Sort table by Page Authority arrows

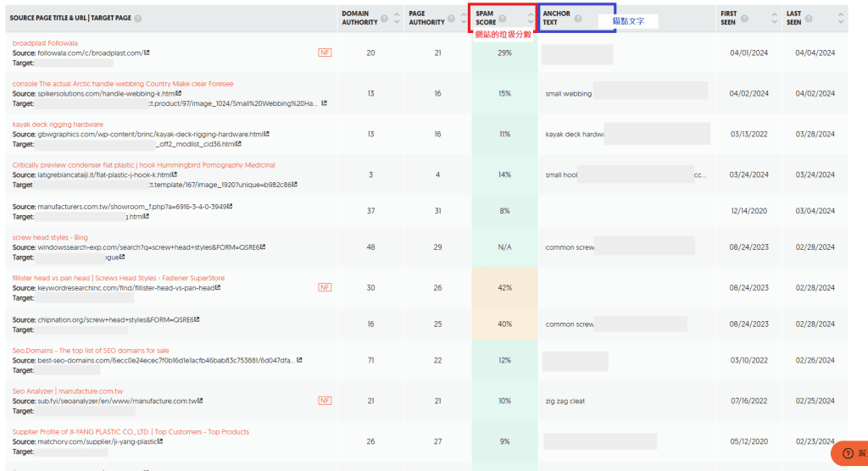(x=464, y=19)
